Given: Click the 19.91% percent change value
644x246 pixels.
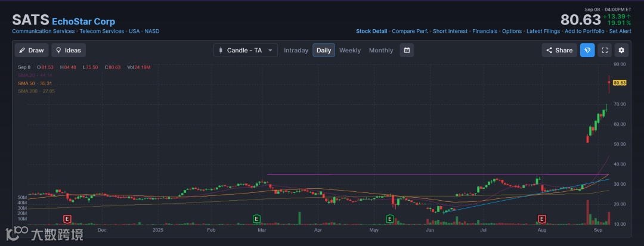Looking at the screenshot, I should point(619,23).
